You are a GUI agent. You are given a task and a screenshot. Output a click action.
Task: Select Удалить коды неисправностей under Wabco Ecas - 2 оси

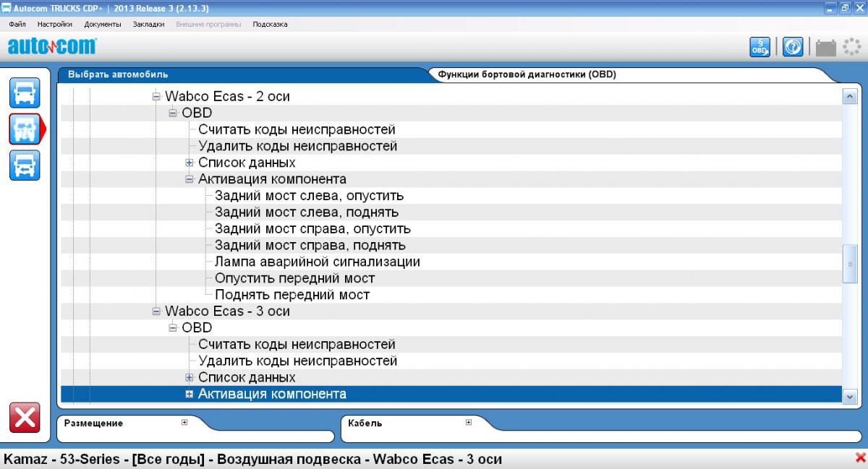[x=297, y=146]
